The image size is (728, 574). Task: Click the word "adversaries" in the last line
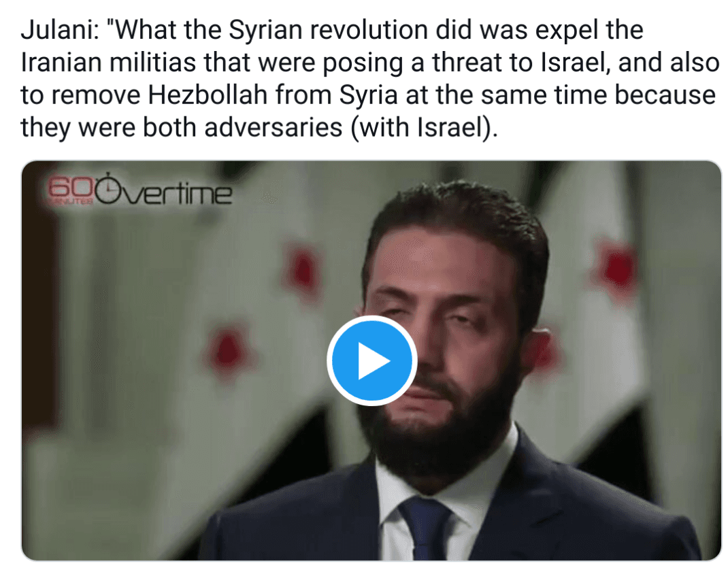click(x=273, y=128)
